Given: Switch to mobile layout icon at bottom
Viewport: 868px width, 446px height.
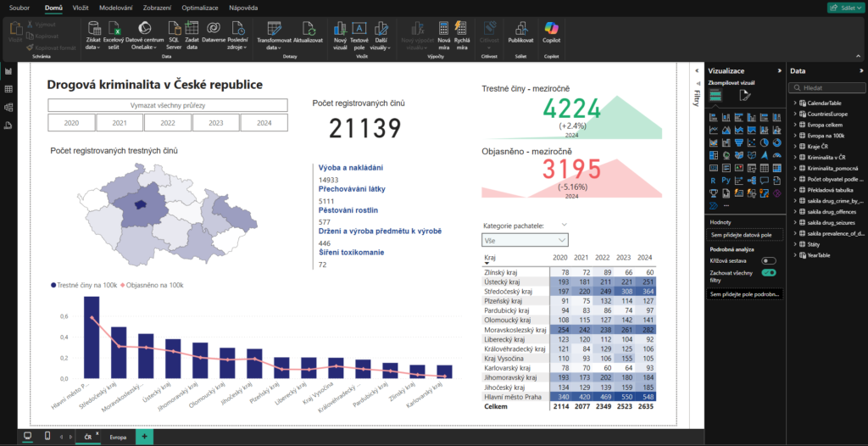Looking at the screenshot, I should point(47,436).
